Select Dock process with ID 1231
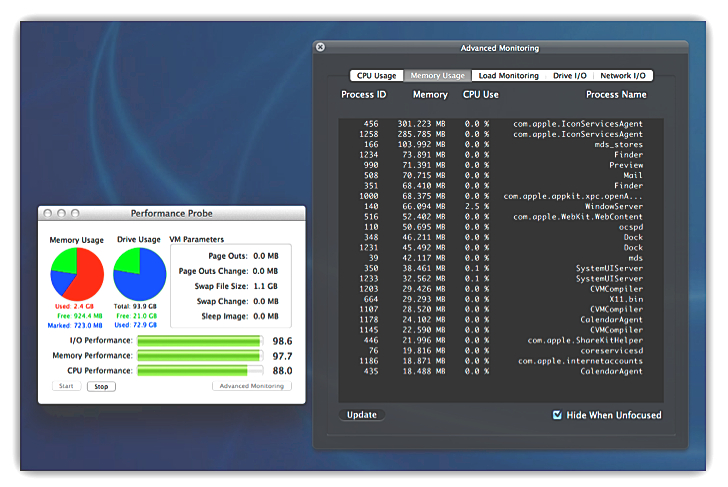The height and width of the screenshot is (487, 728). (x=501, y=247)
